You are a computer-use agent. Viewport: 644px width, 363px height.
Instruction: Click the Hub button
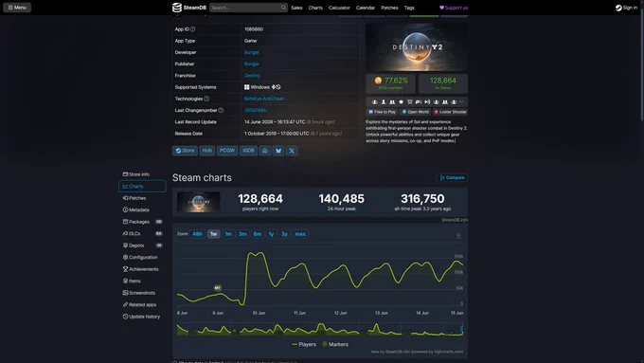(x=207, y=151)
